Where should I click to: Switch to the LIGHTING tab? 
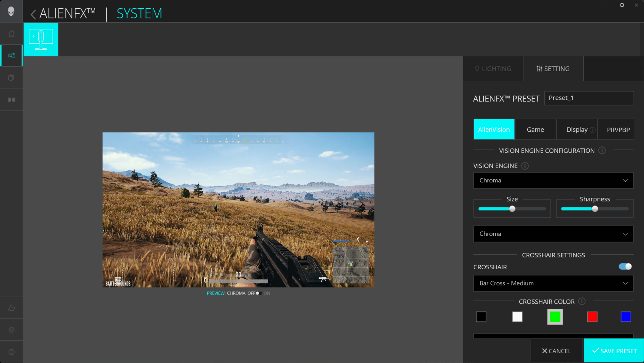(x=493, y=69)
